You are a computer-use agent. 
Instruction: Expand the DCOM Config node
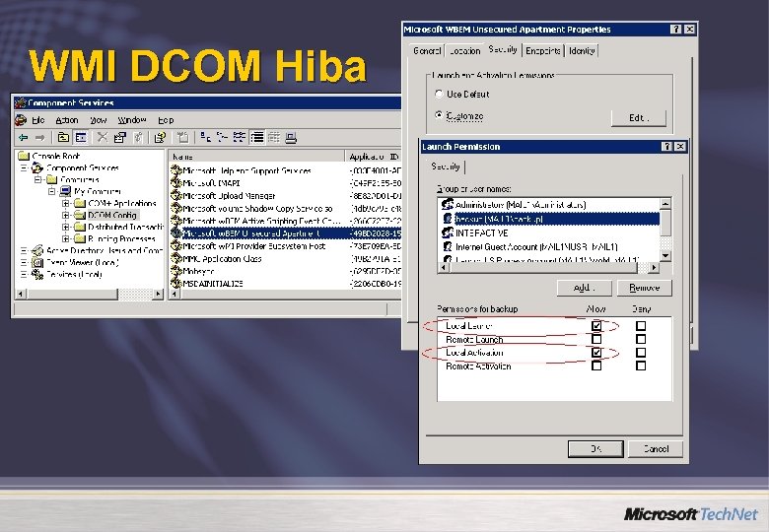point(66,215)
